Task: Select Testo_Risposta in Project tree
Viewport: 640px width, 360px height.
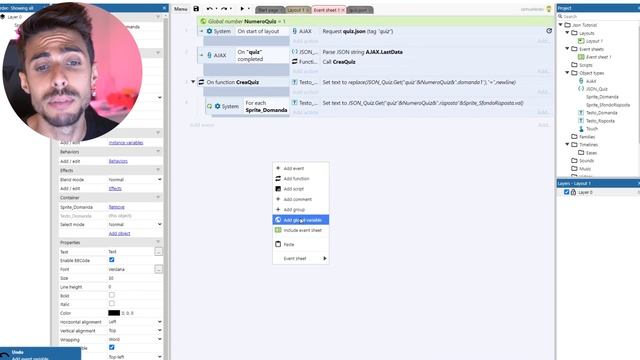Action: click(x=600, y=121)
